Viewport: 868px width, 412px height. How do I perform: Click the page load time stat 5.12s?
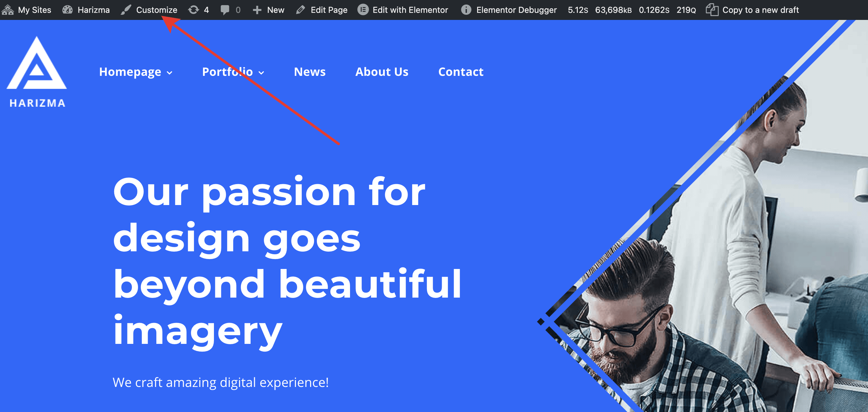tap(578, 10)
